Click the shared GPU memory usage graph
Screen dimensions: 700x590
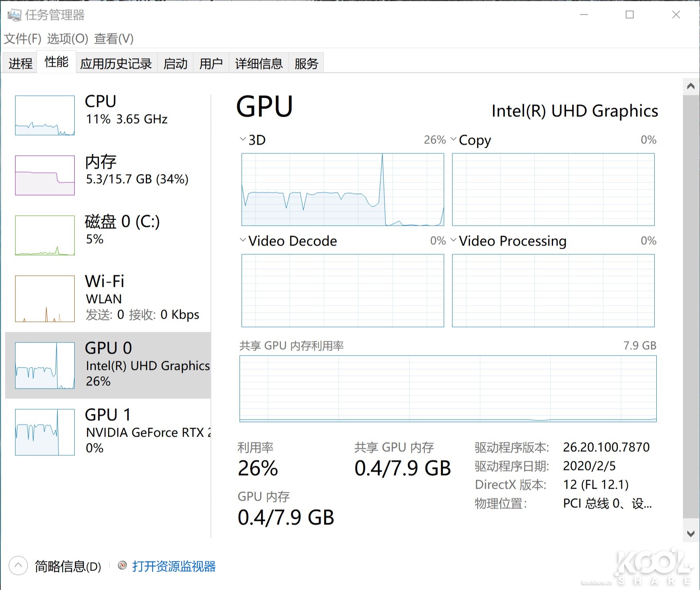tap(447, 389)
